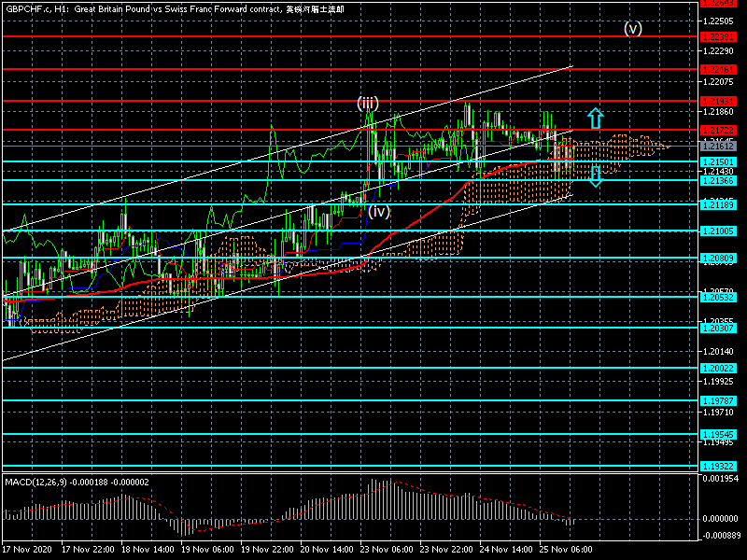The width and height of the screenshot is (747, 560).
Task: Click the 1.19710 price scale value
Action: pyautogui.click(x=718, y=413)
